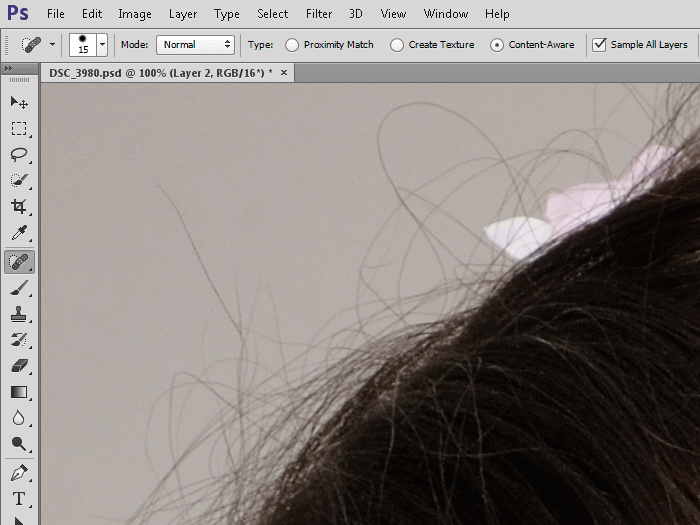
Task: Select the Eyedropper tool
Action: point(19,233)
